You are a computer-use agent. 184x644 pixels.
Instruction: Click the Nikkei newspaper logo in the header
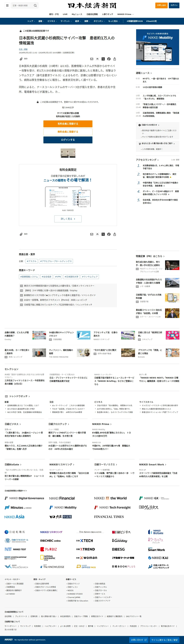click(x=92, y=5)
